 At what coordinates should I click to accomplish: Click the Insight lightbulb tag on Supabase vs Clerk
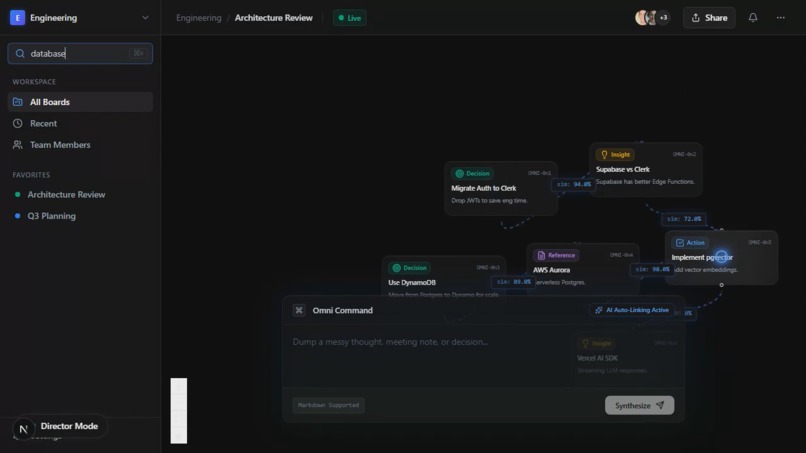[x=615, y=155]
